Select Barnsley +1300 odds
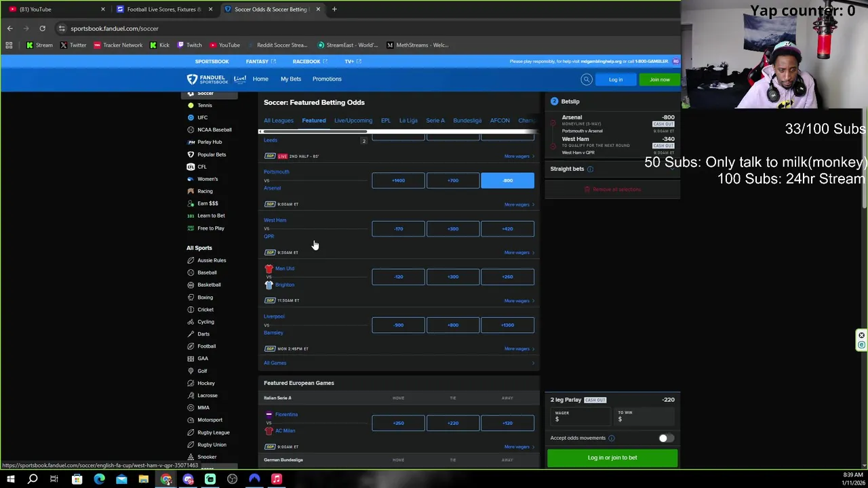The width and height of the screenshot is (868, 488). (507, 325)
